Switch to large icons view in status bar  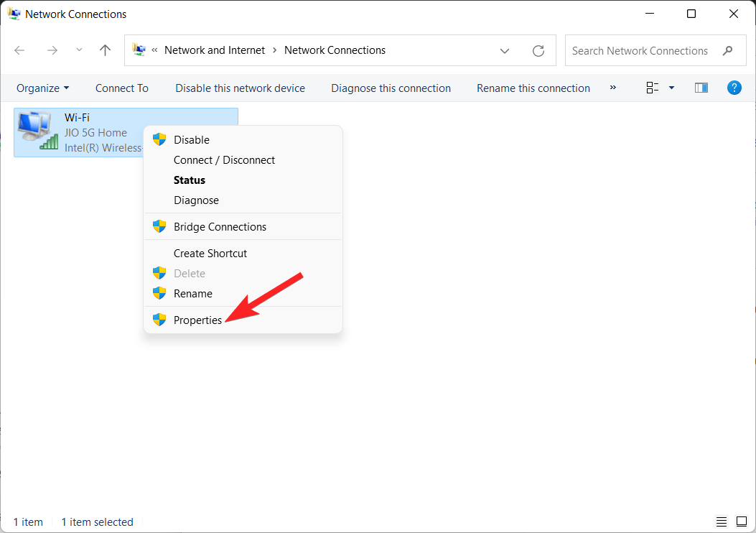[741, 522]
